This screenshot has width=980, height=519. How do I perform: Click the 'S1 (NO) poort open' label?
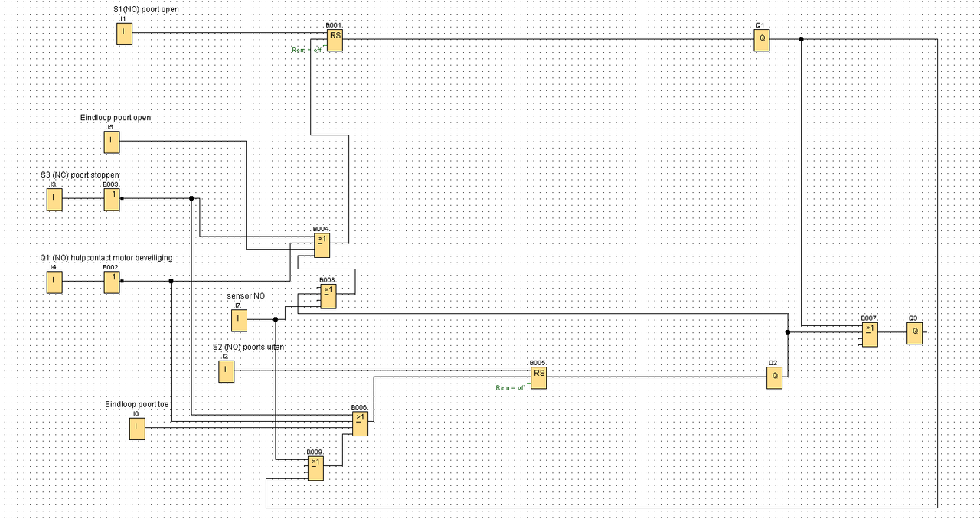(145, 9)
